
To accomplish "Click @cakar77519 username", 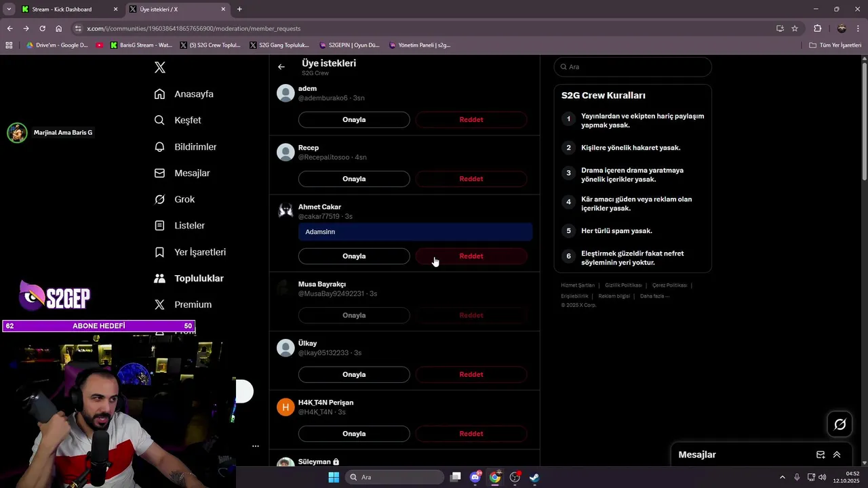I will (319, 217).
